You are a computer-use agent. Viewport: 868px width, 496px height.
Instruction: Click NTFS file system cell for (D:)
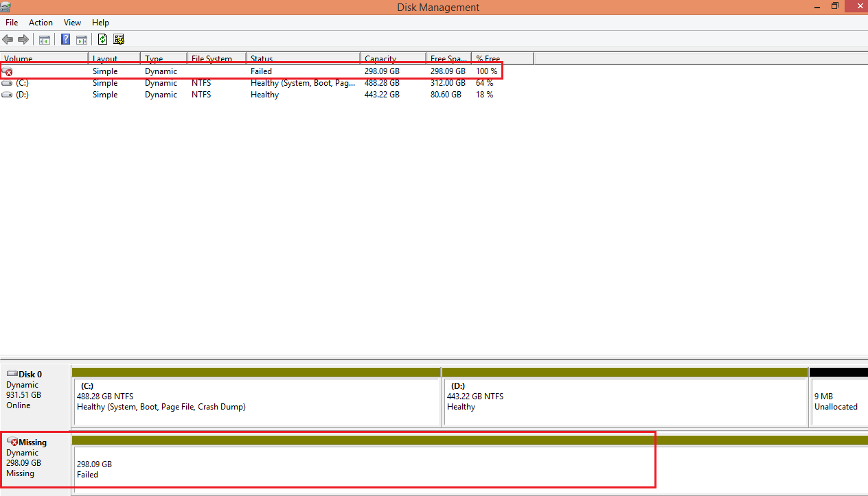click(201, 95)
